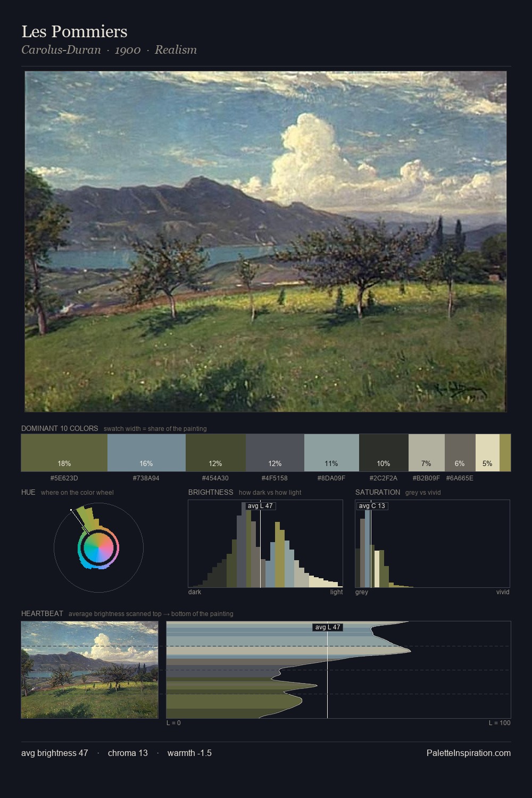Screen dimensions: 532x798
Task: Click the hex code '#8DA09F'
Action: (x=331, y=478)
